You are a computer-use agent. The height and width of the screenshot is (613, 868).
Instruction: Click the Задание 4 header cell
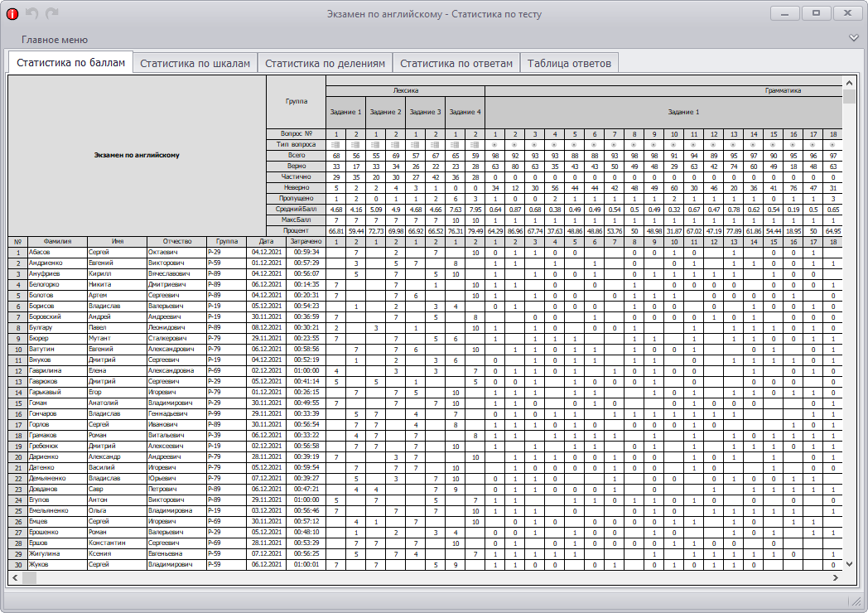point(465,112)
